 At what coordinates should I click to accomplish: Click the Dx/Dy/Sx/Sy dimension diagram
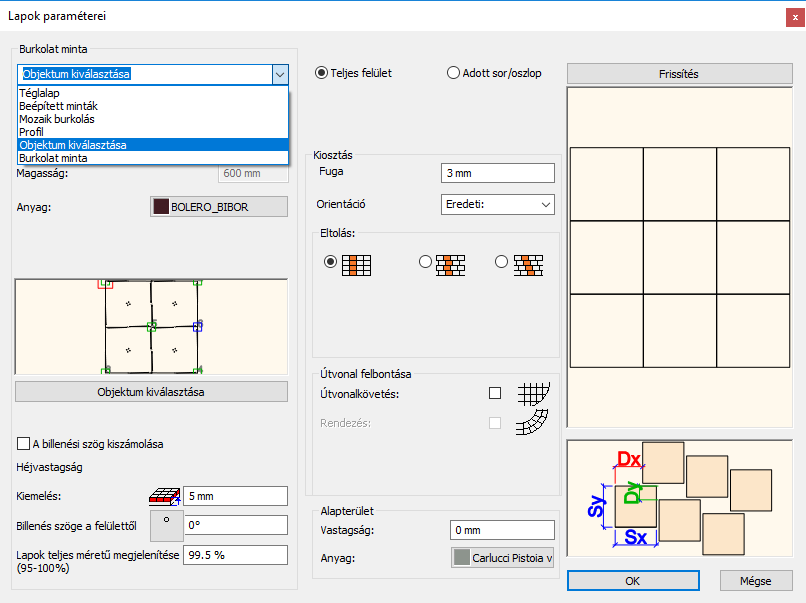pyautogui.click(x=680, y=498)
